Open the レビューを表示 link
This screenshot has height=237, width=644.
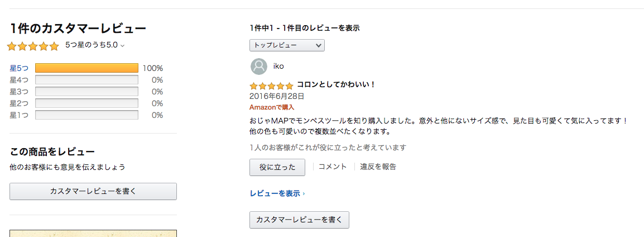(277, 193)
